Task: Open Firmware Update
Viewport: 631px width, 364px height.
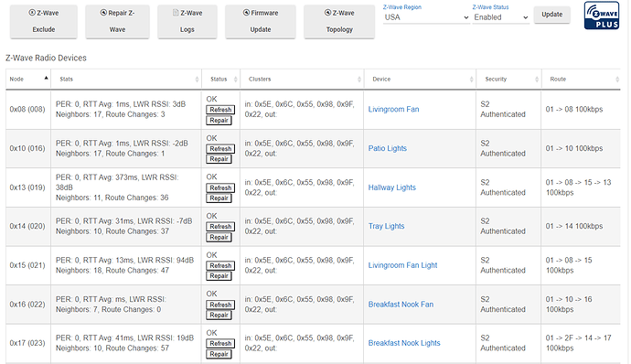Action: [x=261, y=22]
